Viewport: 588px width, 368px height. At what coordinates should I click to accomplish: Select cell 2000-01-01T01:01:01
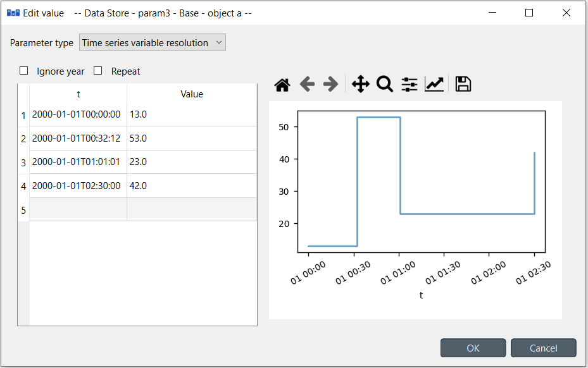coord(78,162)
